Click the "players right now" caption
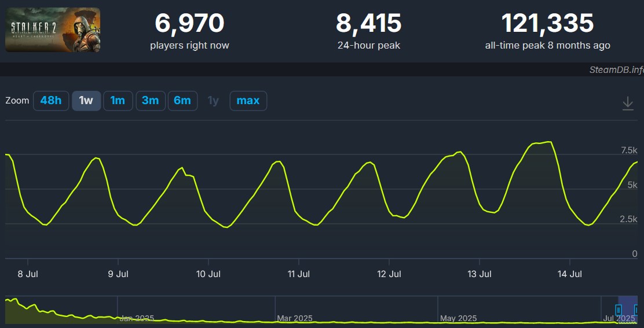The image size is (644, 328). coord(189,45)
